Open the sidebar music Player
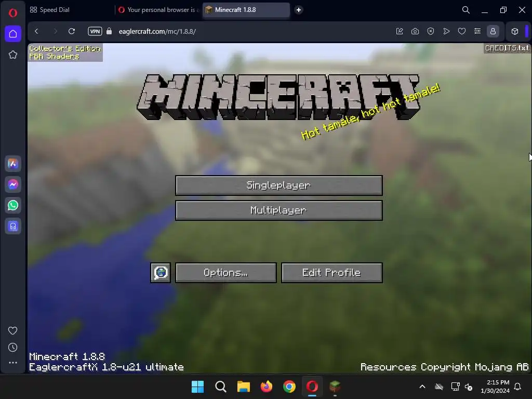This screenshot has width=532, height=399. coord(13,226)
